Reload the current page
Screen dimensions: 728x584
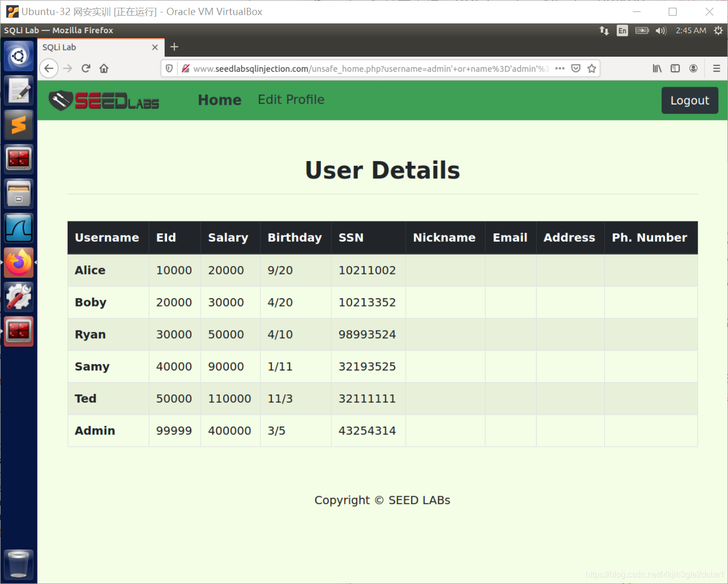85,68
